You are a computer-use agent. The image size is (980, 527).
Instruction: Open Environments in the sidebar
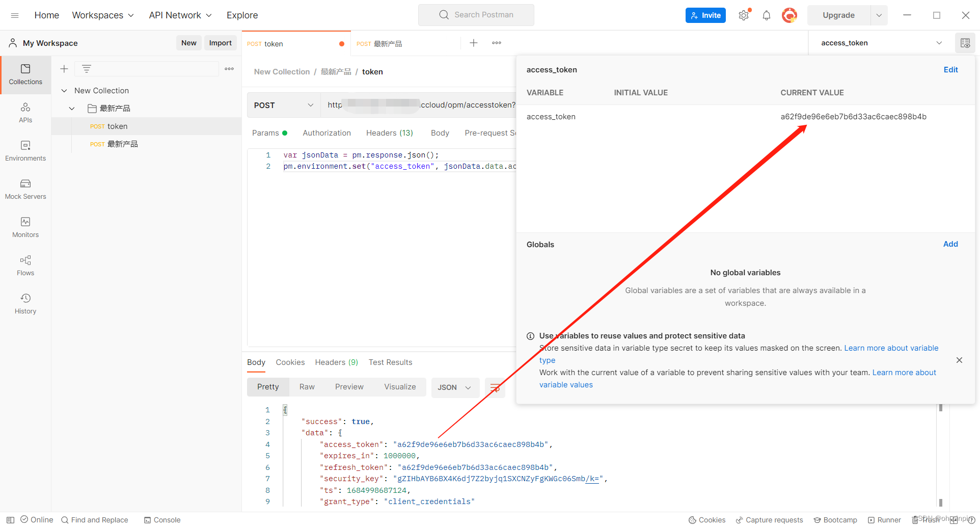click(25, 151)
